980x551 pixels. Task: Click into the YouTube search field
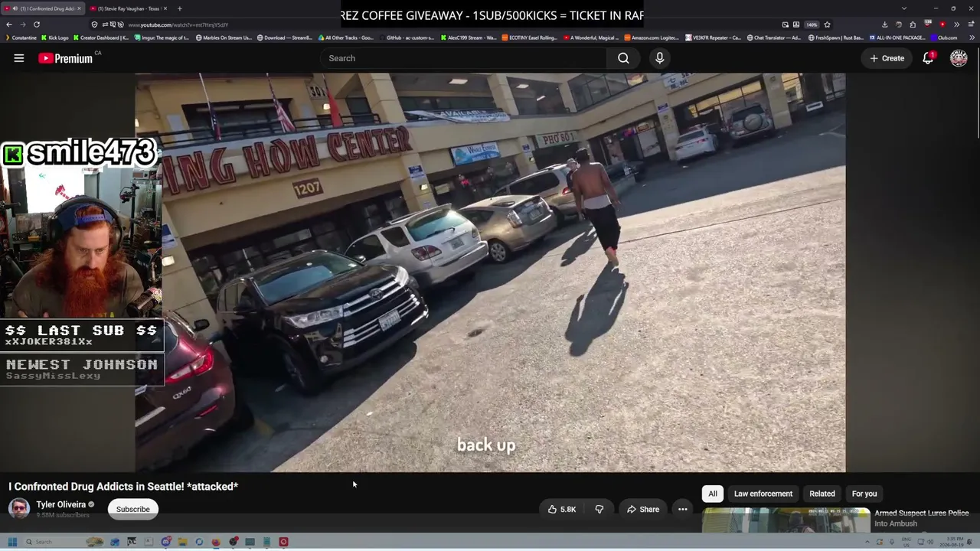pos(464,58)
